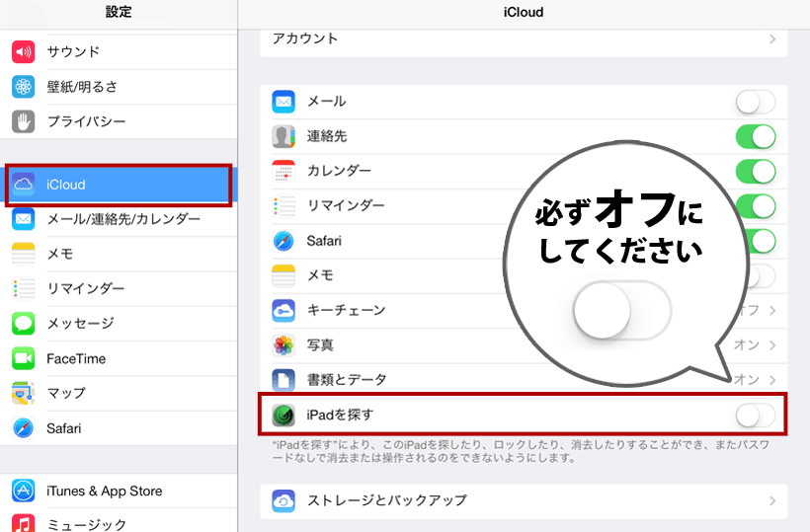Tap the メッセージ speech bubble icon

(x=24, y=324)
